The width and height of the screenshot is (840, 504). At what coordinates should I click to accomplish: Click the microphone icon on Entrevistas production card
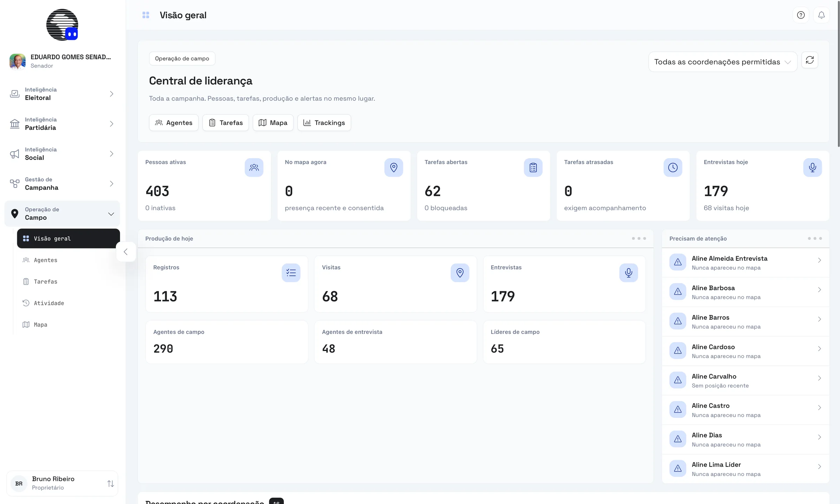tap(629, 273)
